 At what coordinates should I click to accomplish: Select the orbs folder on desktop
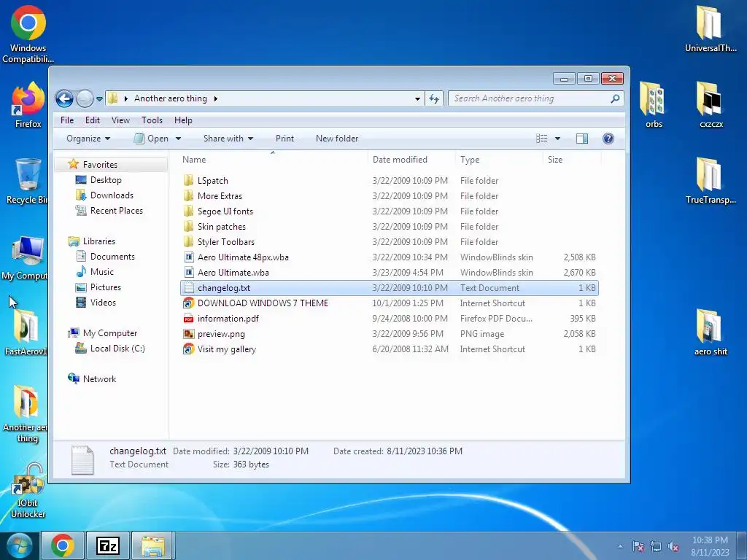[x=654, y=105]
